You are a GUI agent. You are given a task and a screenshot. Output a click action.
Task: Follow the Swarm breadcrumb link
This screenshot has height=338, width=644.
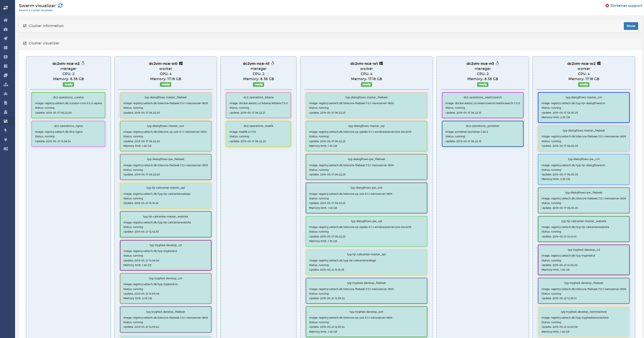[23, 10]
